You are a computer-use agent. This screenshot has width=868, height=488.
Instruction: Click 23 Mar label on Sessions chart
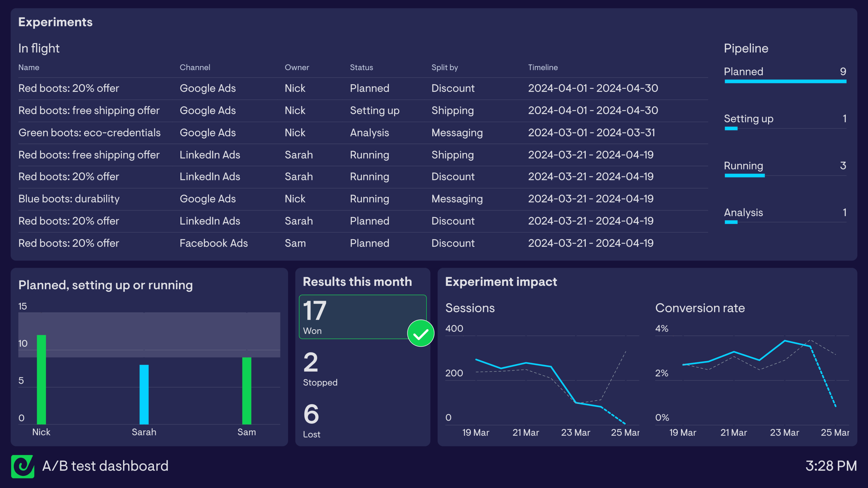[x=576, y=433]
